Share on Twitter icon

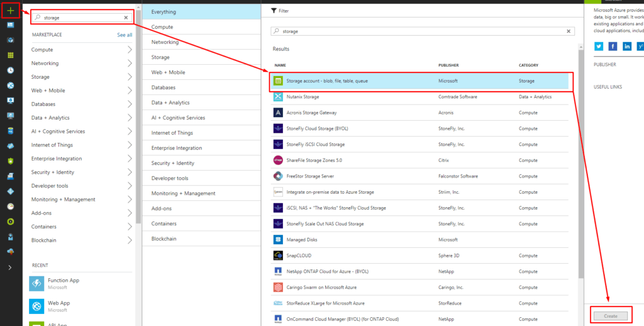point(599,47)
